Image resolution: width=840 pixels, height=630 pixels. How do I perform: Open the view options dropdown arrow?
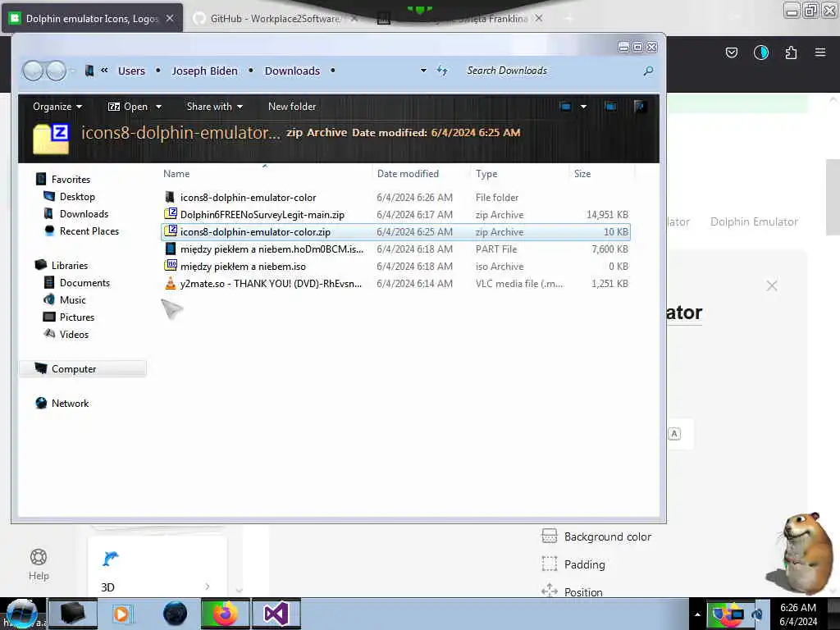pyautogui.click(x=583, y=106)
